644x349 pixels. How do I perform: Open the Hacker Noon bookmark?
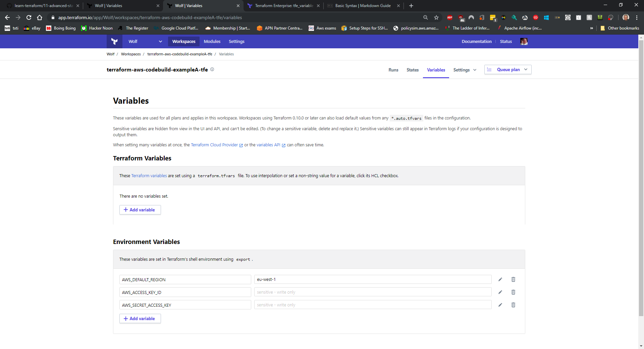pyautogui.click(x=97, y=28)
